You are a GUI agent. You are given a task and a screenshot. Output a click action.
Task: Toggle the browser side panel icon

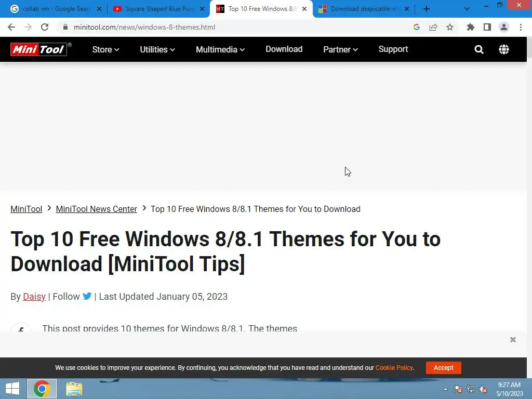487,27
